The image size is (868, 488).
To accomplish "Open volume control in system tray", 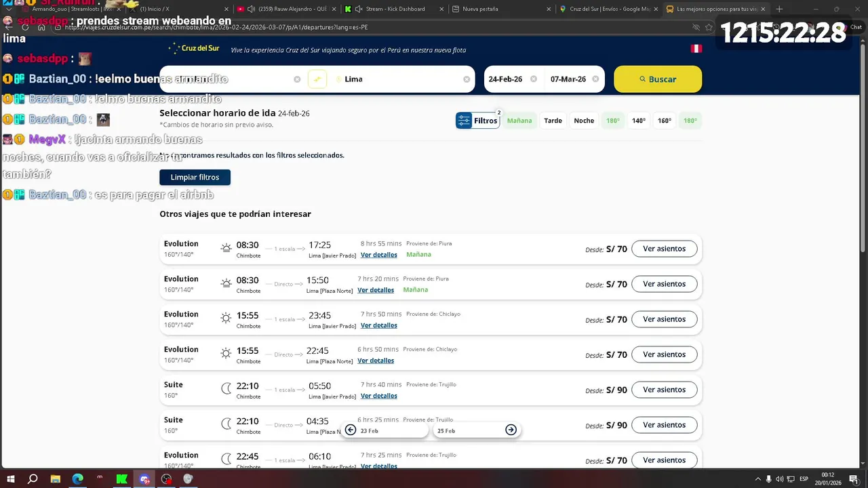I will (x=780, y=479).
